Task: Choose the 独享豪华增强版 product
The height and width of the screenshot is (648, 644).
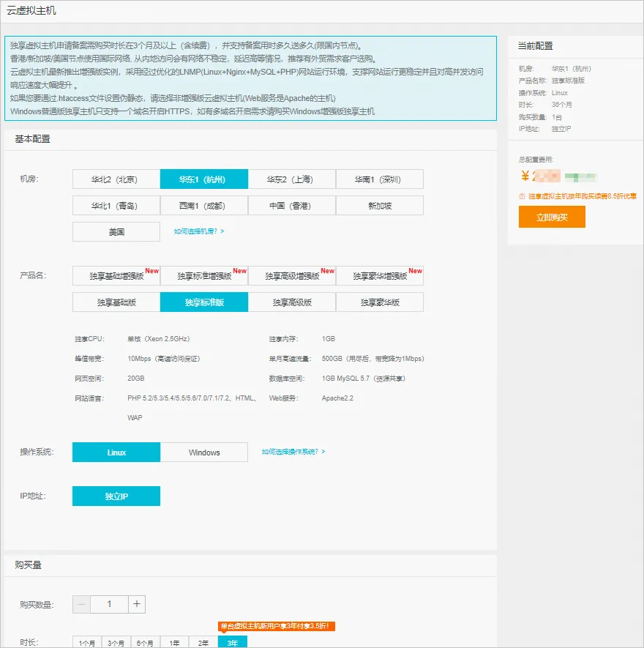Action: pyautogui.click(x=379, y=275)
